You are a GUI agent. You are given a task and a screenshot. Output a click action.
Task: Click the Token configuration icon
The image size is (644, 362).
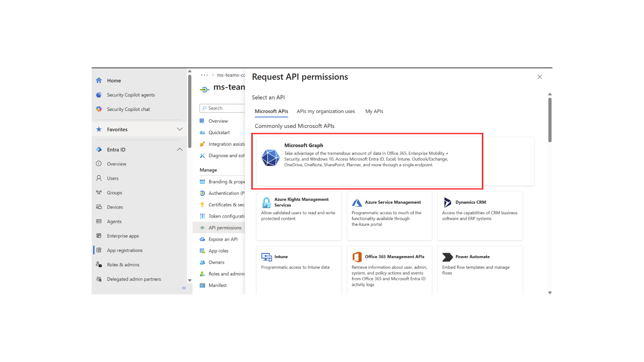click(x=202, y=216)
